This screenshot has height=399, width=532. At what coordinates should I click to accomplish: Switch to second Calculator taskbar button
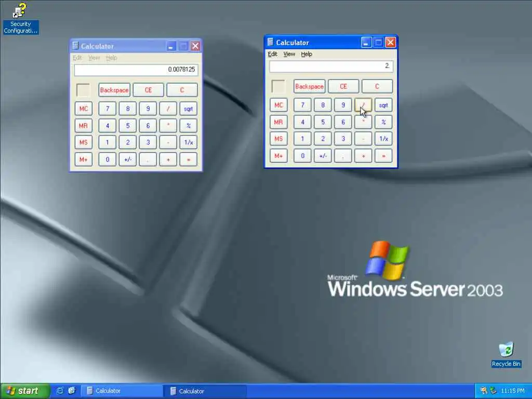pyautogui.click(x=205, y=391)
